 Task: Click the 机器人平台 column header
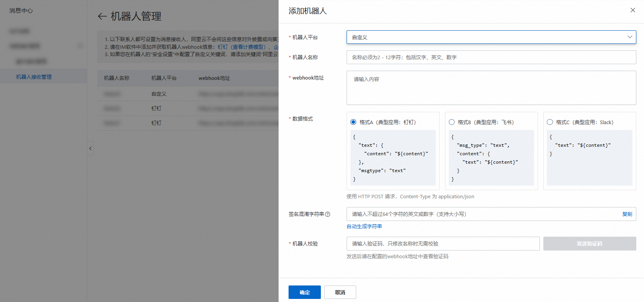(x=164, y=78)
